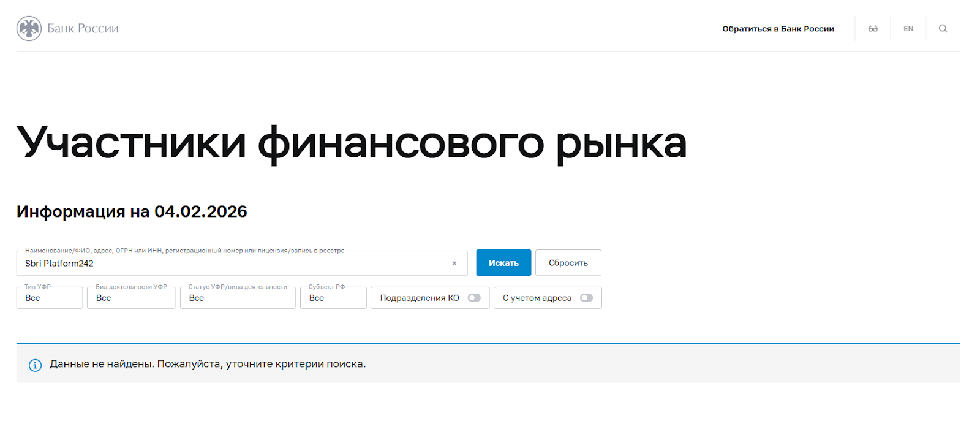
Task: Switch site language to EN
Action: coord(908,29)
